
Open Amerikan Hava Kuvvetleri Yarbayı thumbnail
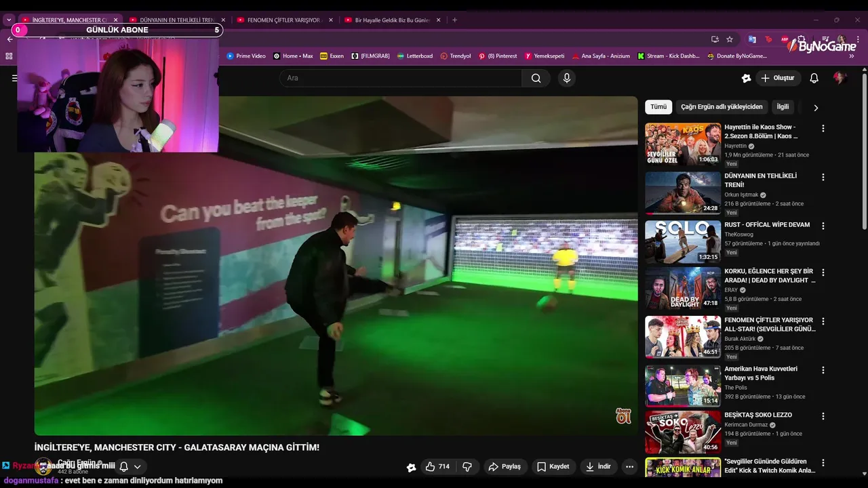pos(682,386)
